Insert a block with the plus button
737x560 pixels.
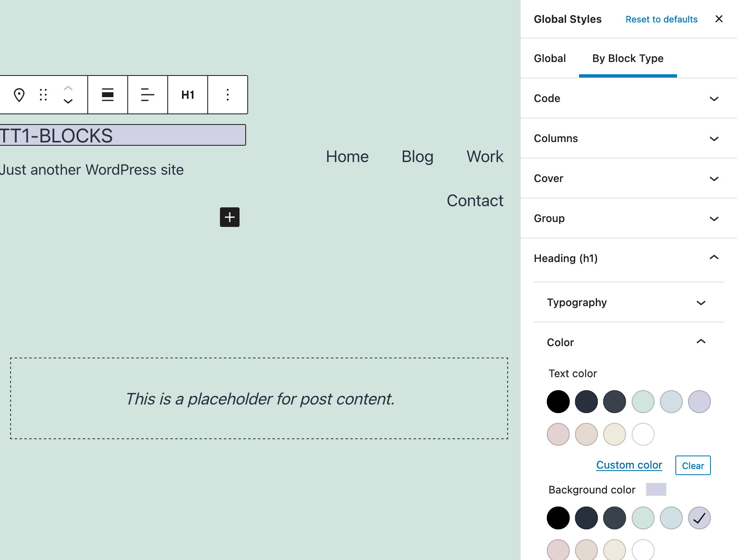pos(229,217)
